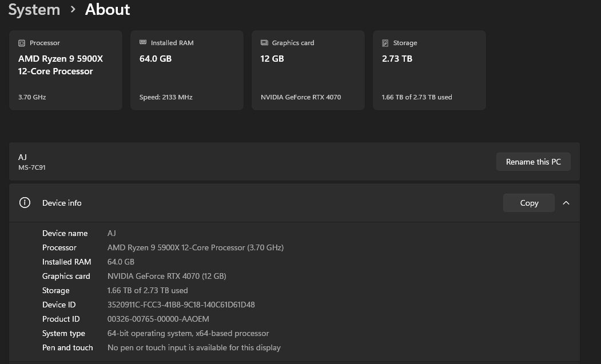Open the Storage summary card
Image resolution: width=601 pixels, height=364 pixels.
click(429, 70)
